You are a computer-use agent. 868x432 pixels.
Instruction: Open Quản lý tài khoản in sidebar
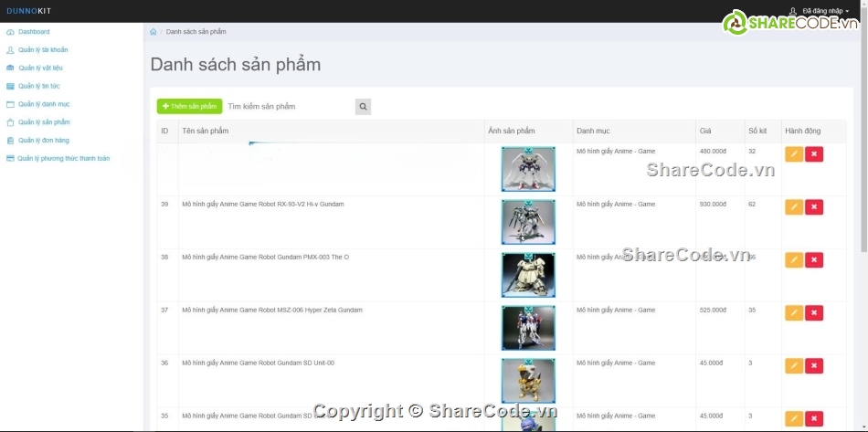[43, 50]
